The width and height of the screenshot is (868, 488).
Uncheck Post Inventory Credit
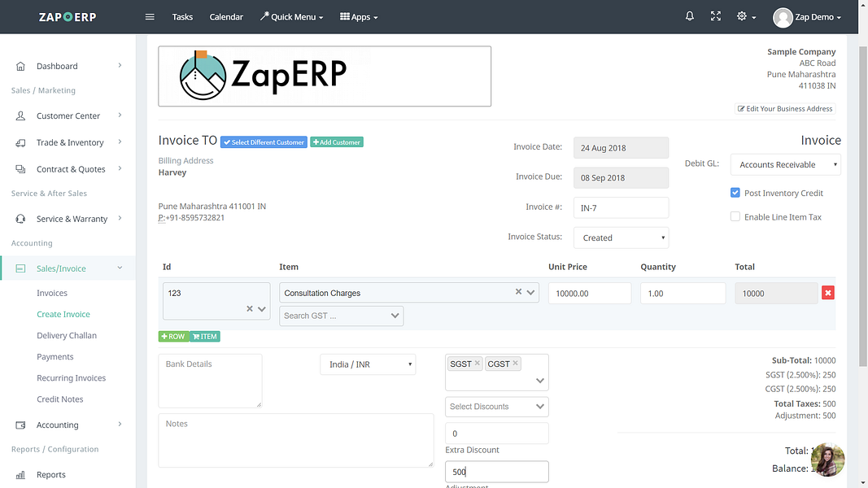pyautogui.click(x=735, y=193)
